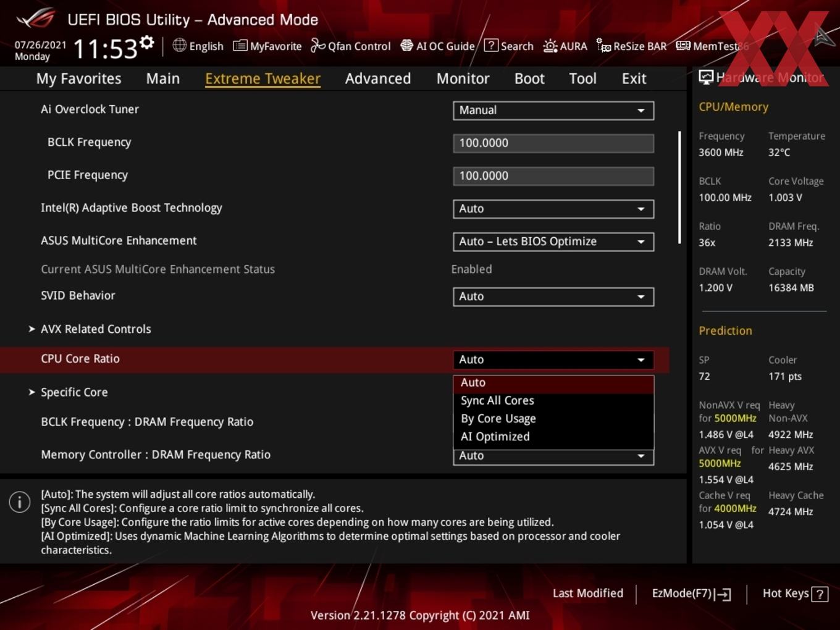This screenshot has height=630, width=840.
Task: Click the 1.003 V core voltage value
Action: click(785, 198)
